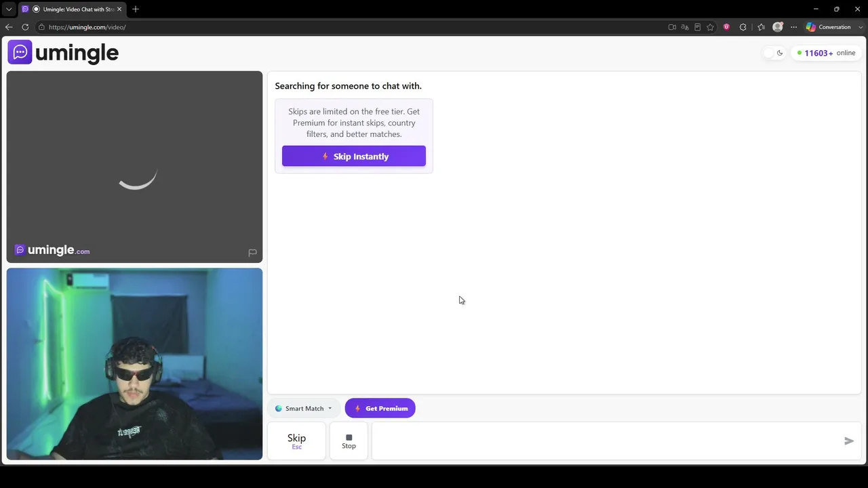The image size is (868, 488).
Task: Go back to the previous page
Action: pyautogui.click(x=9, y=27)
